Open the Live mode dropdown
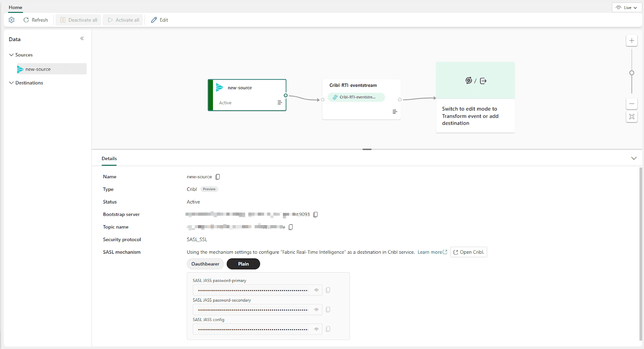Screen dimensions: 644x349 [627, 8]
